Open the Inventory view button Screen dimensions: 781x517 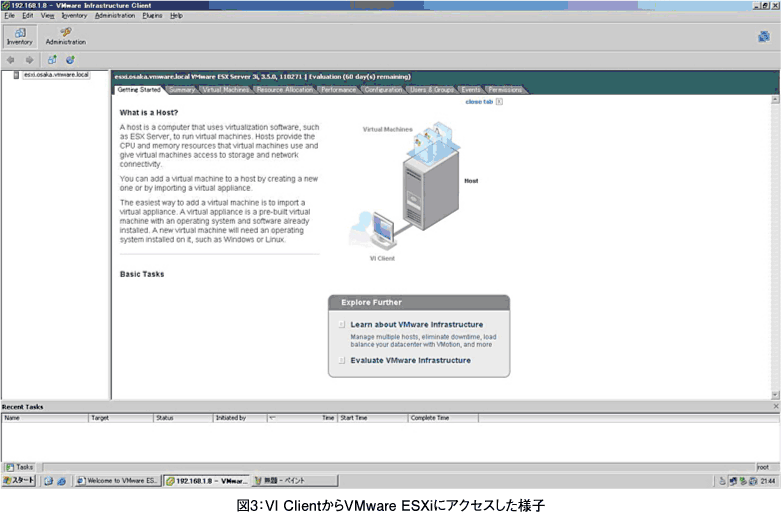(x=20, y=37)
